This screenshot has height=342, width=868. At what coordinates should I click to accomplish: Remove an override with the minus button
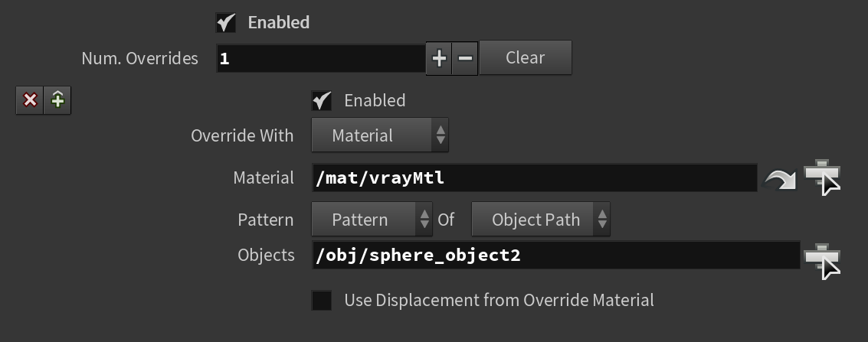click(x=465, y=58)
